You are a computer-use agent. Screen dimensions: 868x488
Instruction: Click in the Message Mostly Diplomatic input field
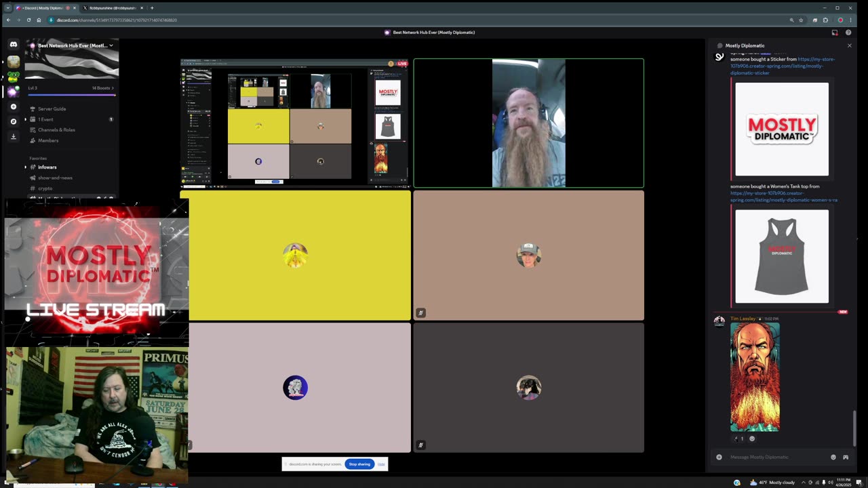click(776, 457)
